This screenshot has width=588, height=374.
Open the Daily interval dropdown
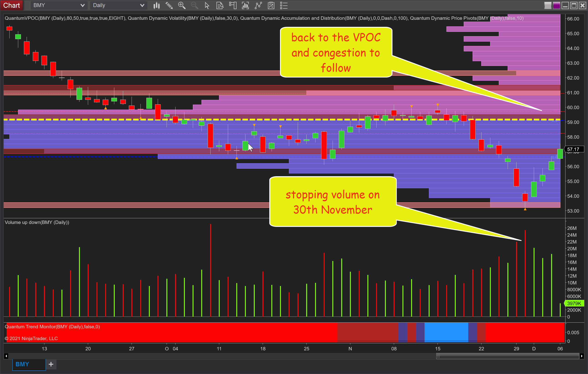pyautogui.click(x=118, y=5)
